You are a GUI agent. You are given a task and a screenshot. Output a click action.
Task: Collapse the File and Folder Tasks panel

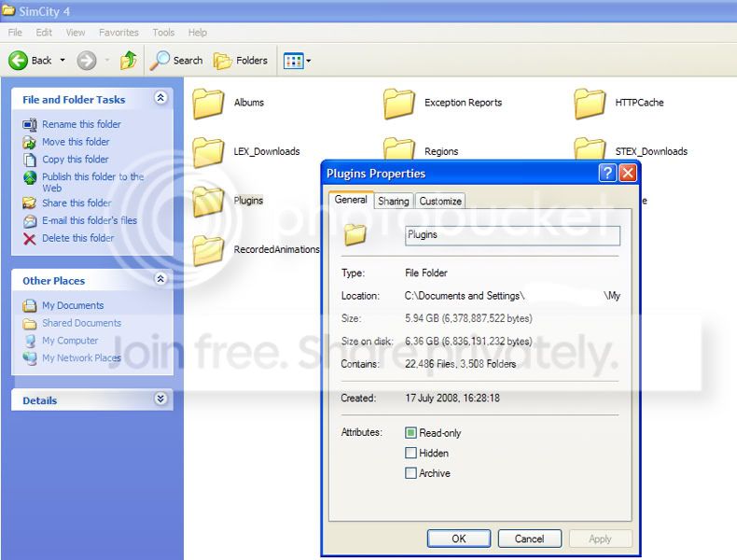click(160, 98)
